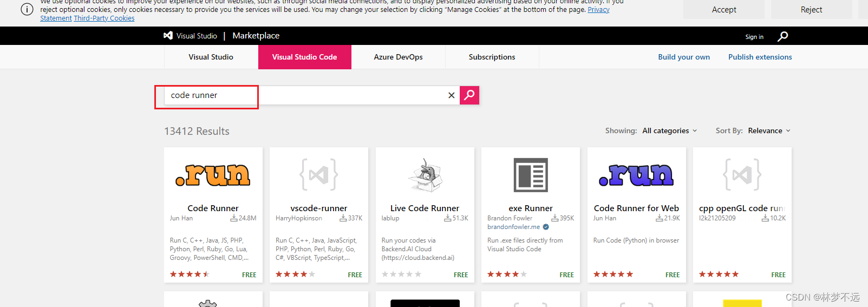Image resolution: width=868 pixels, height=307 pixels.
Task: Click Code Runner for Web 21.9K installs
Action: pos(668,218)
